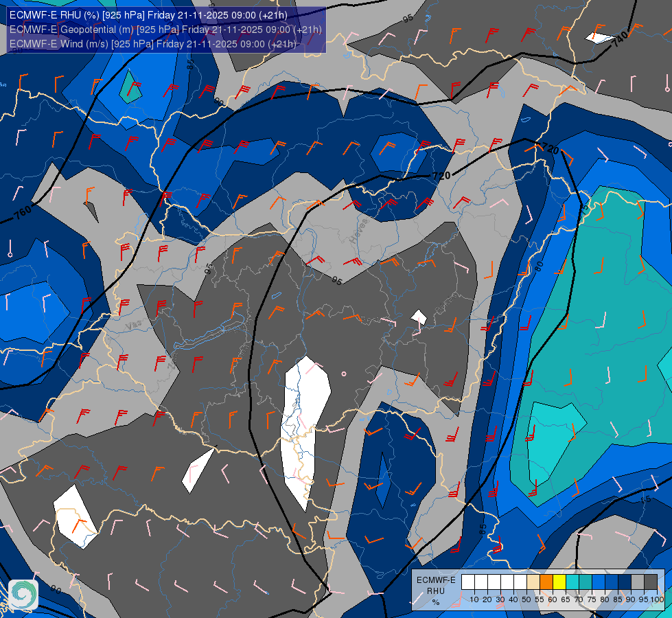Click the 760 geopotential contour label
The image size is (672, 618).
coord(23,212)
